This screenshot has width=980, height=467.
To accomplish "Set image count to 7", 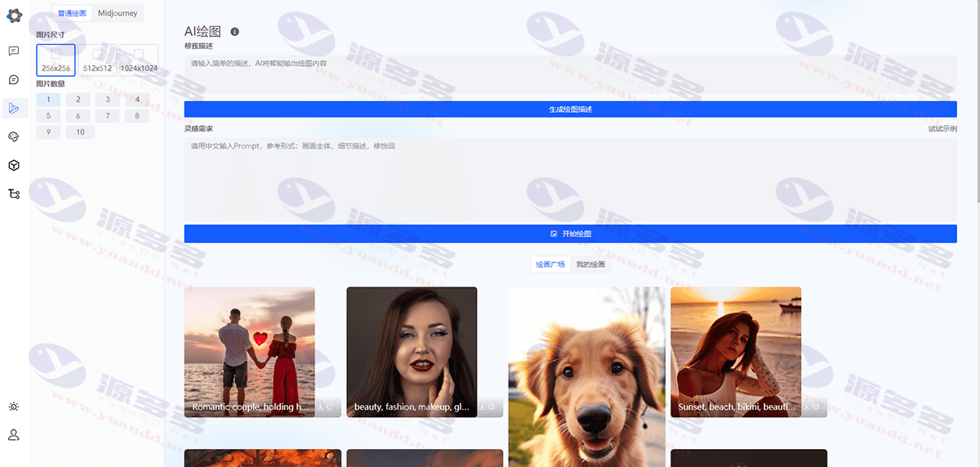I will (108, 116).
